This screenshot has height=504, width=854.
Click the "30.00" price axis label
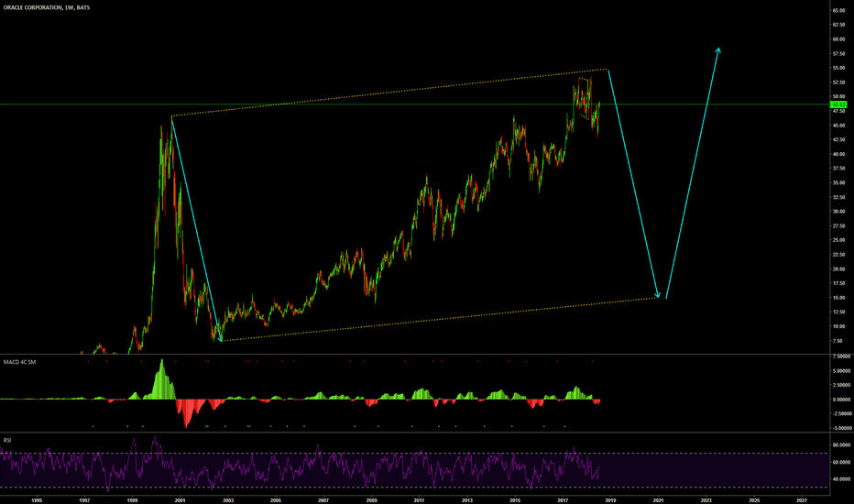coord(838,212)
